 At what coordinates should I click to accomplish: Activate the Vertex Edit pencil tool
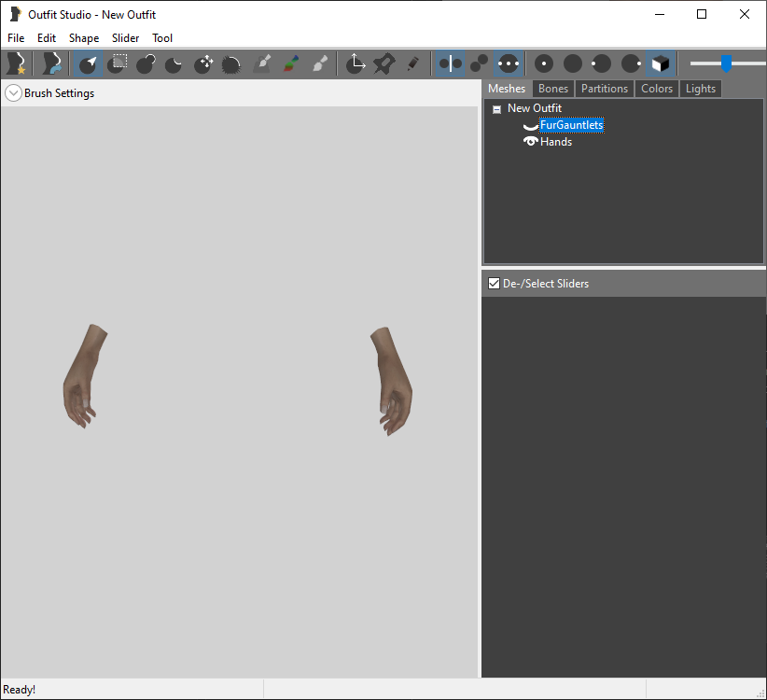click(412, 63)
